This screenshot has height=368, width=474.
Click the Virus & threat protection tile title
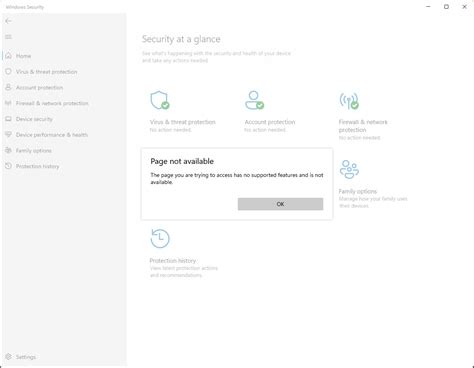(x=183, y=122)
